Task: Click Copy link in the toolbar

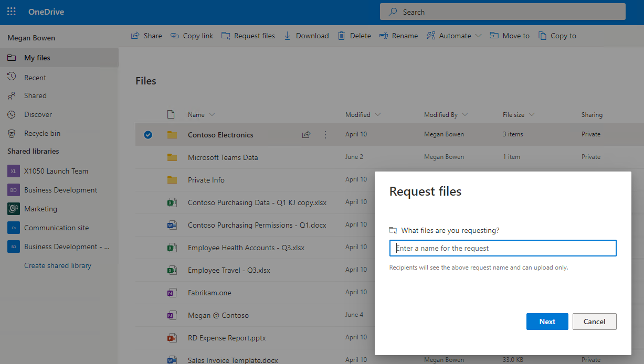Action: (192, 36)
